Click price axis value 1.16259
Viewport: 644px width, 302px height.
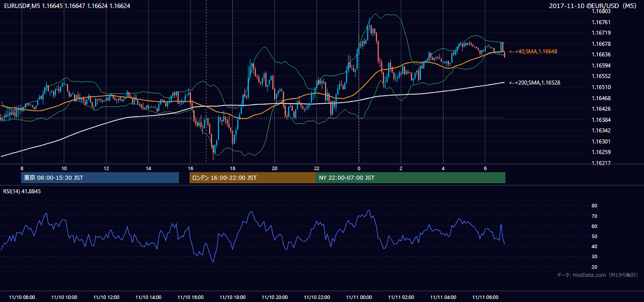[601, 152]
